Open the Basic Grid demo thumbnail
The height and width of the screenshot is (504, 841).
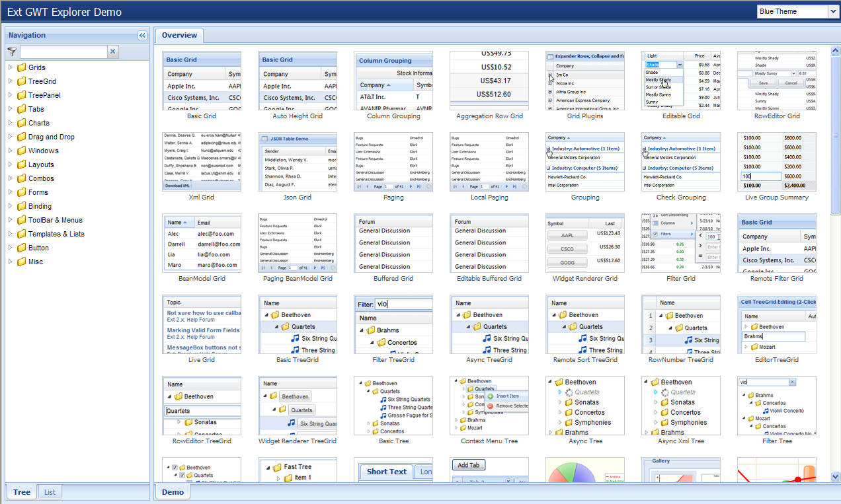[202, 81]
